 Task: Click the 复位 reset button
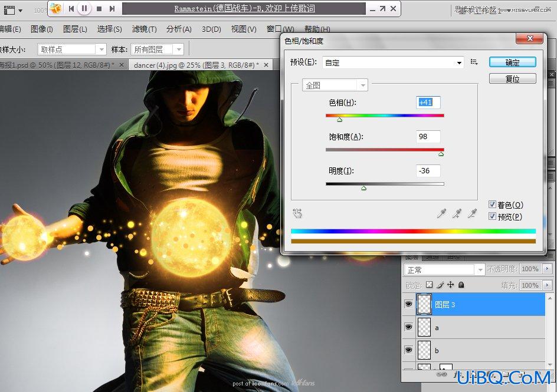tap(512, 79)
